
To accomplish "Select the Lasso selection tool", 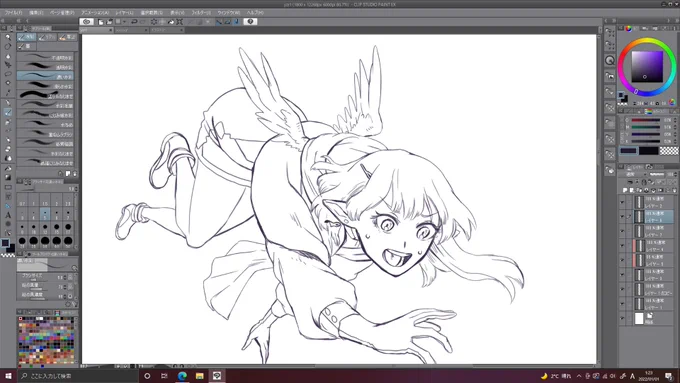I will click(x=8, y=74).
